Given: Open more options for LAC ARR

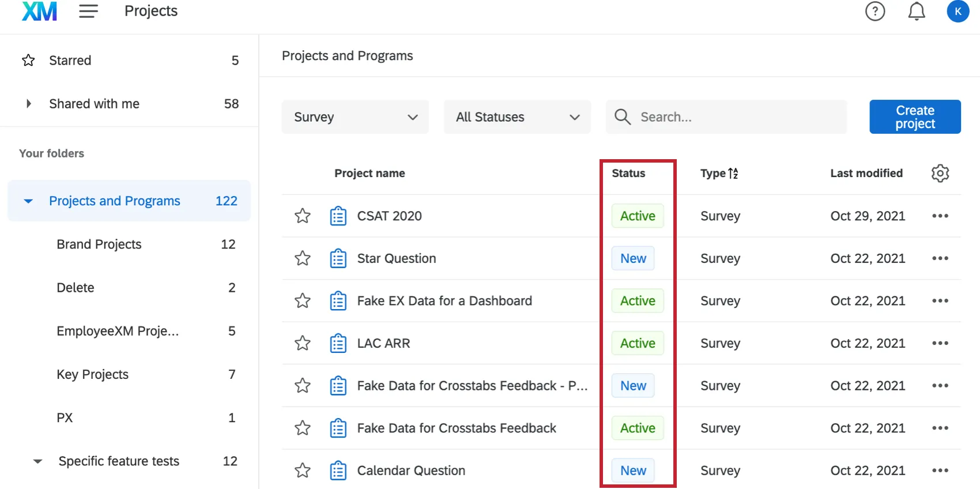Looking at the screenshot, I should [x=940, y=343].
